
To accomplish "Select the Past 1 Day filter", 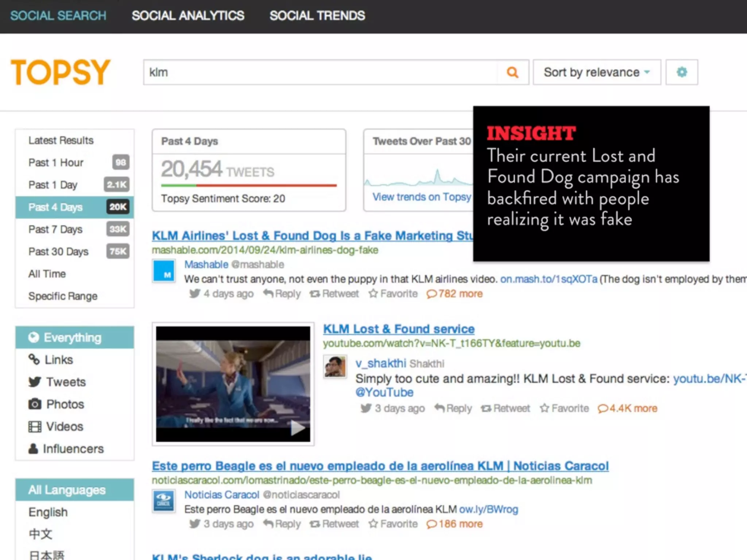I will (x=75, y=185).
